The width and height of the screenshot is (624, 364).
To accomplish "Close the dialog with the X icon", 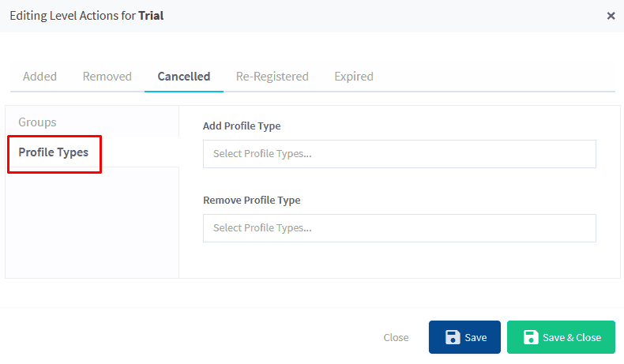I will click(611, 16).
